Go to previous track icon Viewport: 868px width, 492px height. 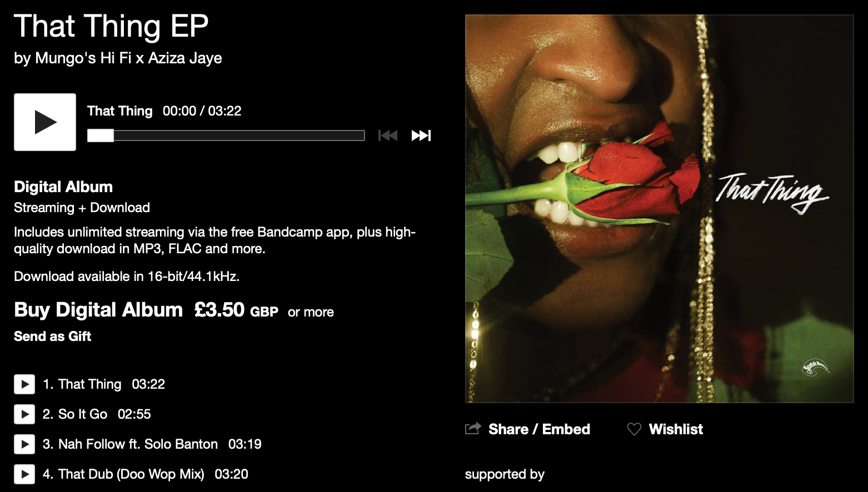388,135
